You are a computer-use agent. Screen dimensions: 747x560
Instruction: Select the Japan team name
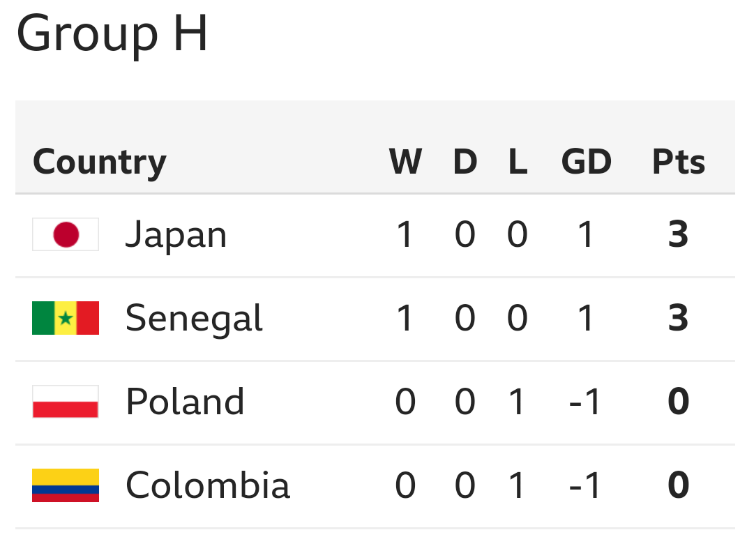pos(176,236)
